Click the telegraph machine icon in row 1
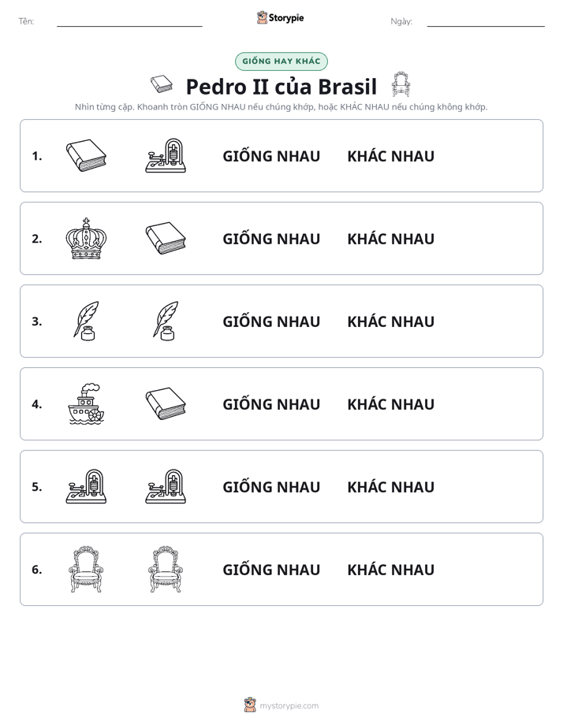 tap(166, 155)
